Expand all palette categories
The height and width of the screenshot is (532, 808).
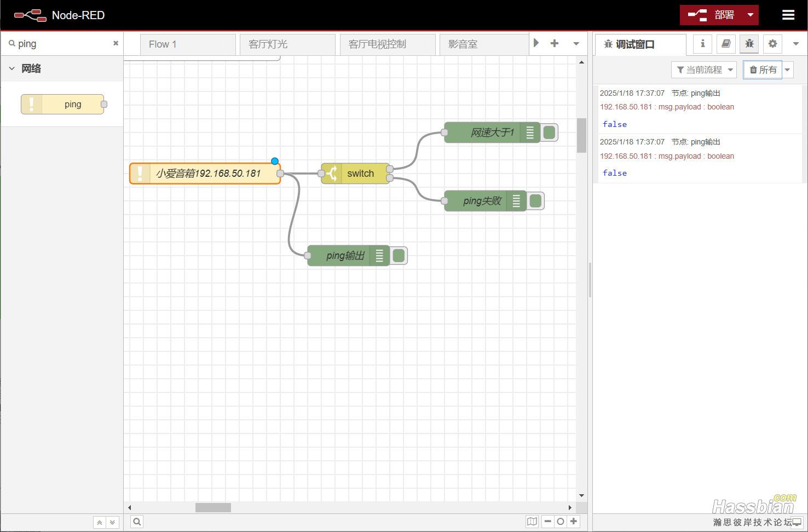tap(112, 522)
